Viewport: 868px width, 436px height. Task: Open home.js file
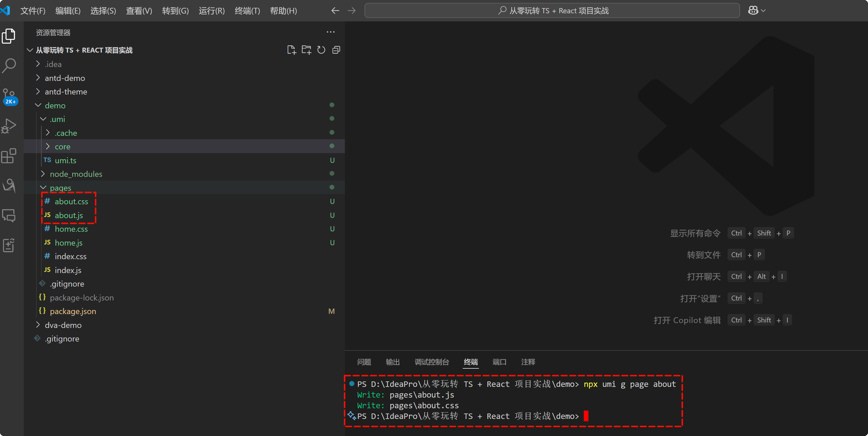pyautogui.click(x=184, y=243)
